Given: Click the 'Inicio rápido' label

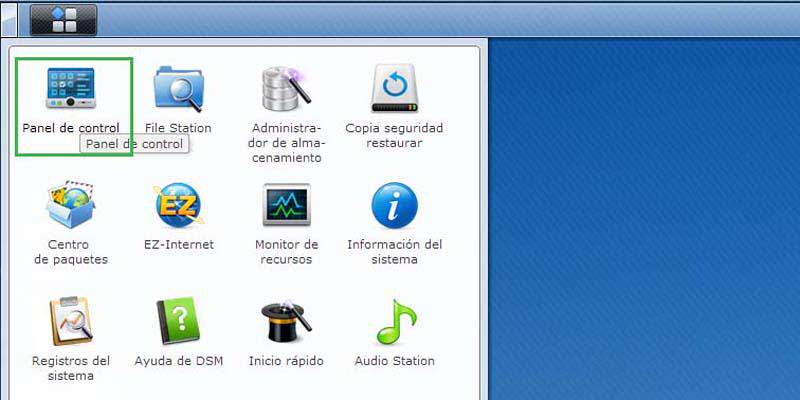Looking at the screenshot, I should click(286, 361).
